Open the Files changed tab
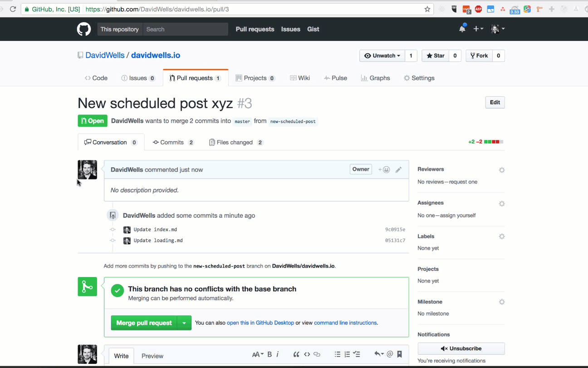Viewport: 588px width, 368px height. [x=236, y=142]
